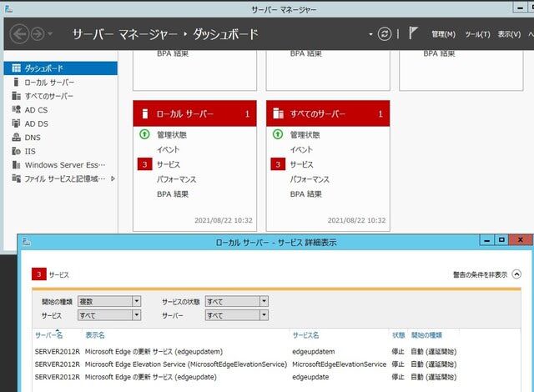This screenshot has width=534, height=392.
Task: Go back with the navigation arrow
Action: tap(19, 34)
